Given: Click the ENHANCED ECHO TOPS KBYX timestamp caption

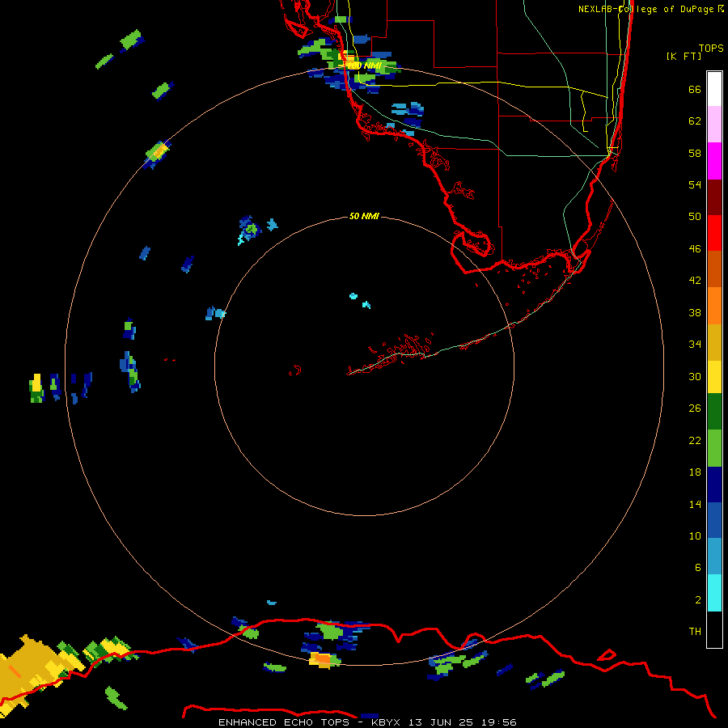Looking at the screenshot, I should tap(367, 722).
